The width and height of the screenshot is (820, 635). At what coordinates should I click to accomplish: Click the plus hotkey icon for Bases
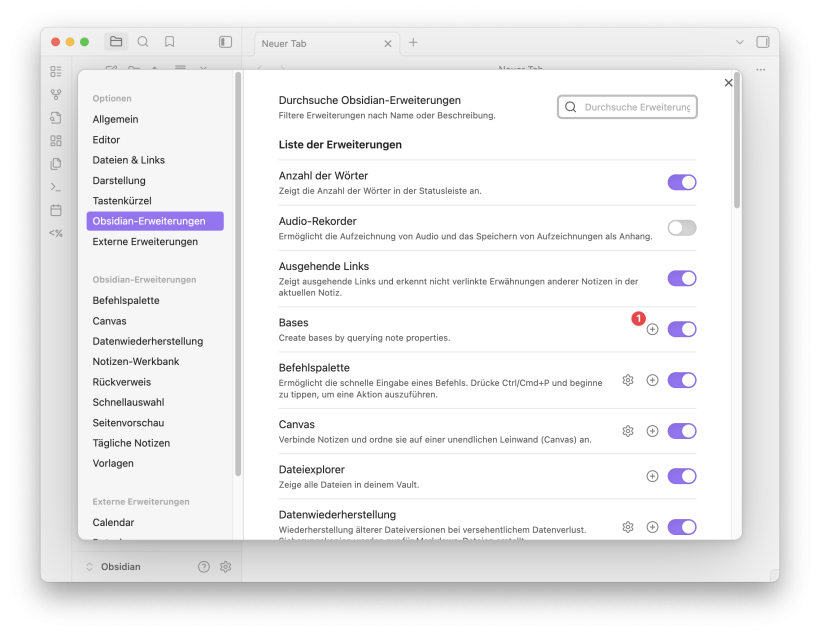pyautogui.click(x=652, y=329)
